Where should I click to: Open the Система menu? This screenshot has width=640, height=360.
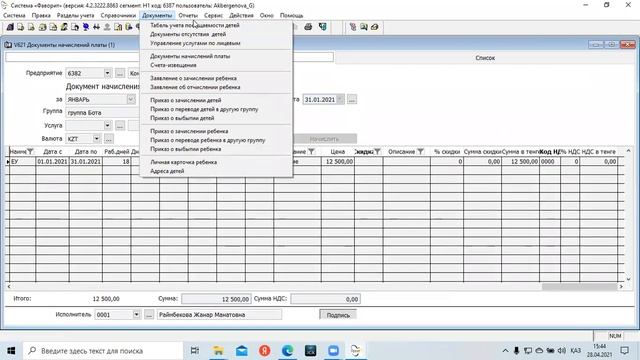(14, 16)
